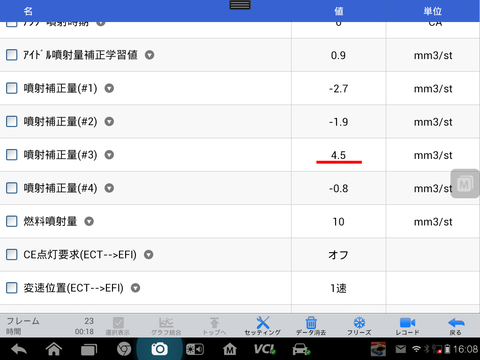Take a screenshot with the camera icon

(159, 349)
